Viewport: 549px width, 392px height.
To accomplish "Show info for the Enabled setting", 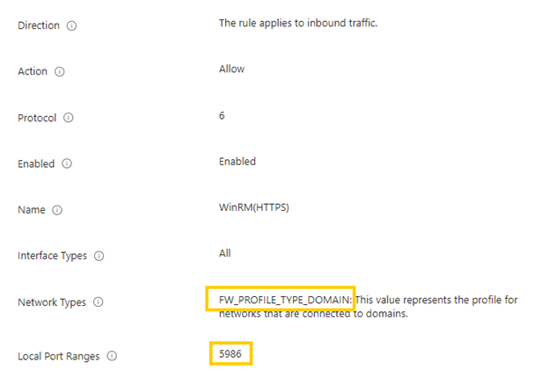I will pos(67,163).
